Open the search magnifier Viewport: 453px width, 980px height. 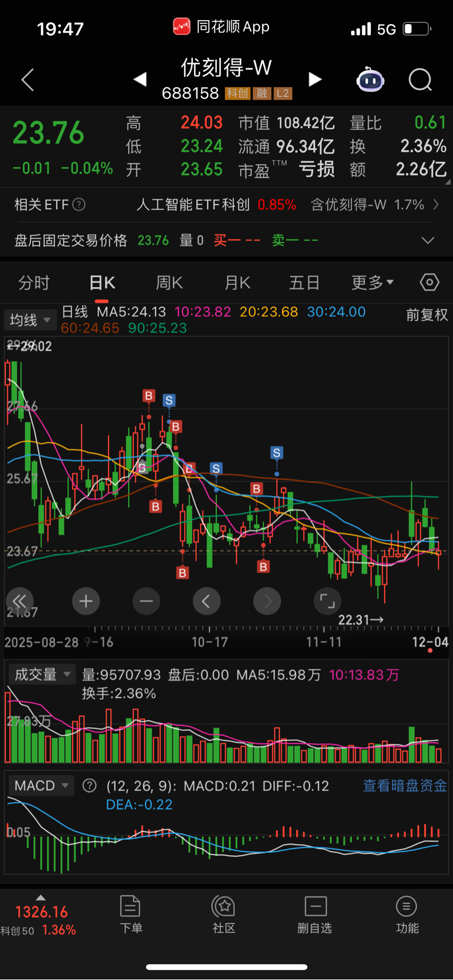[420, 80]
